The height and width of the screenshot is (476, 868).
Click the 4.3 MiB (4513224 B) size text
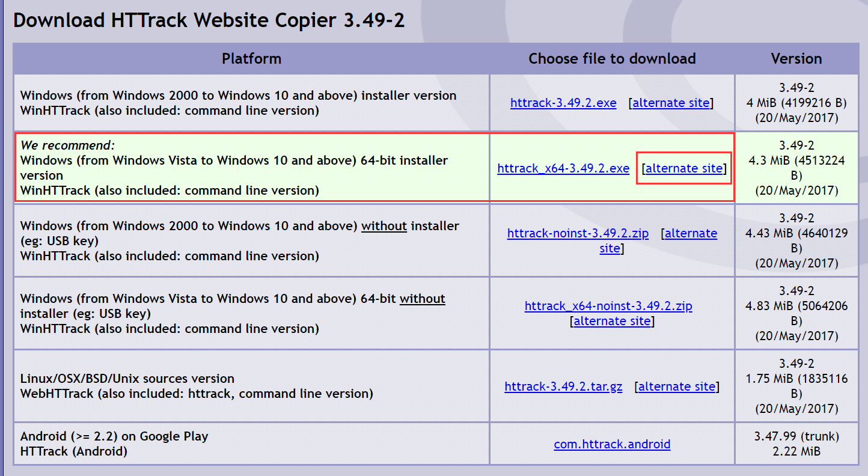click(796, 168)
